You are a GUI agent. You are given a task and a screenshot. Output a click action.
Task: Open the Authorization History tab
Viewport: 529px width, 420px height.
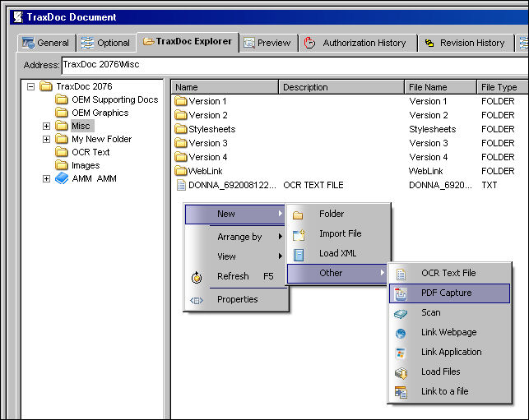point(358,43)
